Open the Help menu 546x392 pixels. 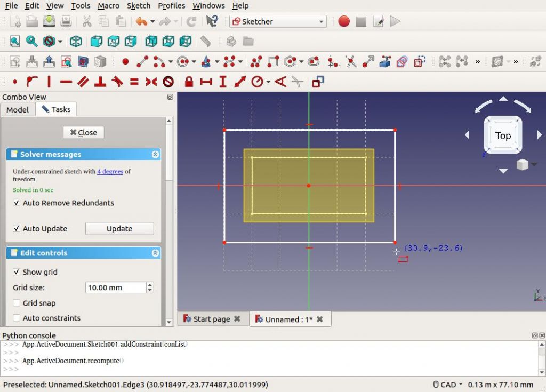pos(240,5)
